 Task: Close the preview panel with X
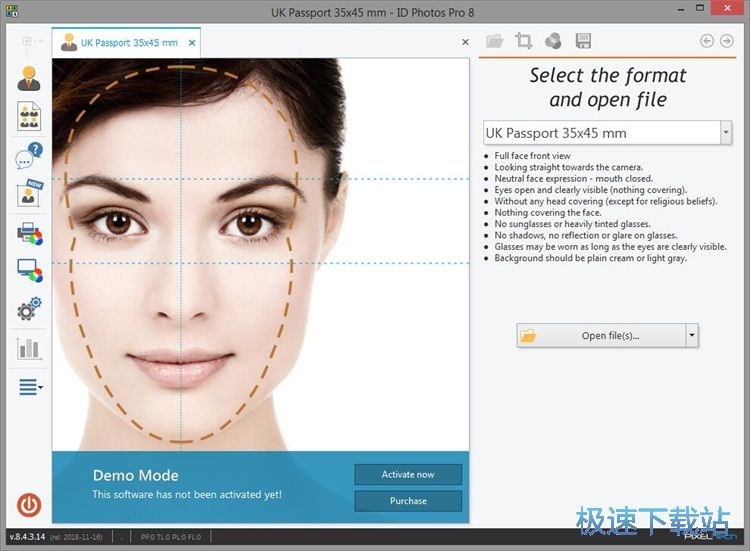(465, 42)
